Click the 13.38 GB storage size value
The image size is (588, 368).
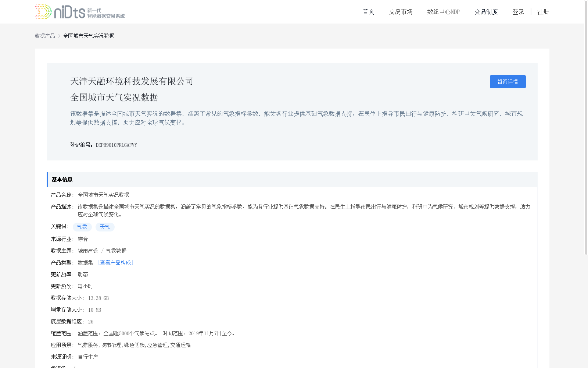point(98,298)
